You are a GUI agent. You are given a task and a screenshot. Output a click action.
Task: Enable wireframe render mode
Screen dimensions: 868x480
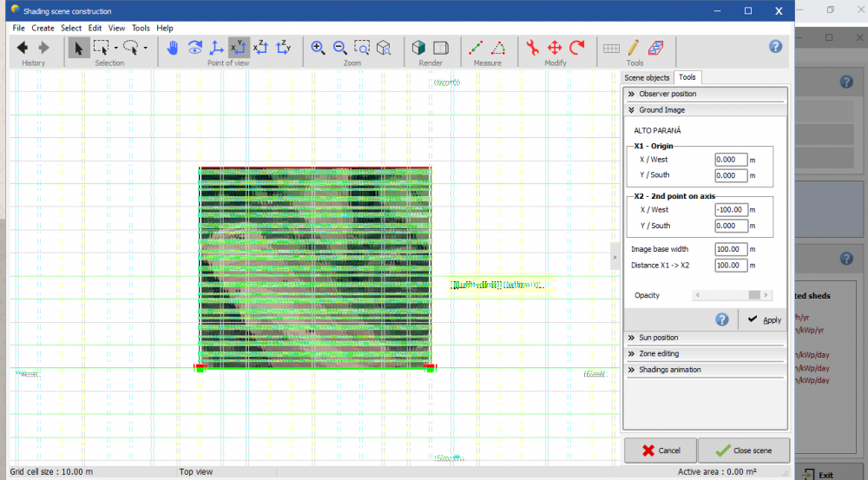tap(441, 48)
